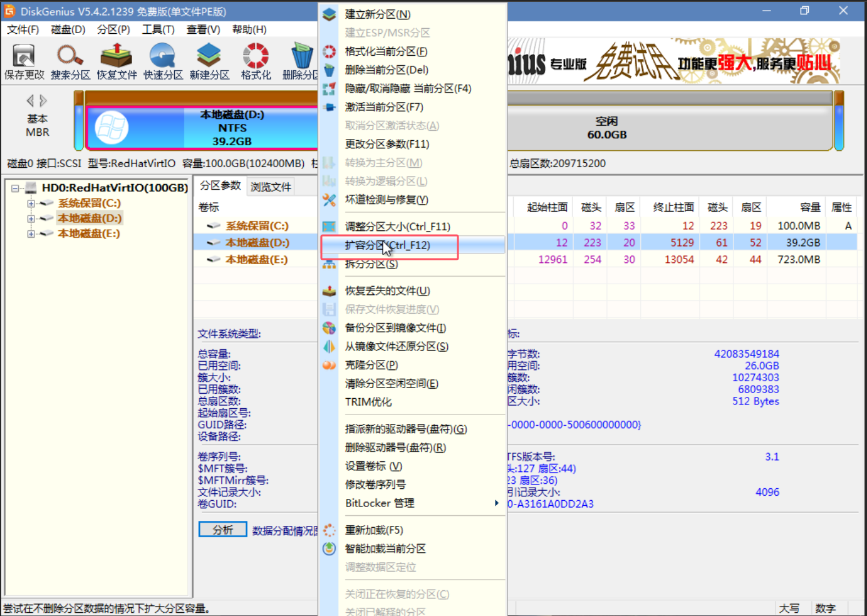Click the 100.0MB capacity cell
867x616 pixels.
799,225
